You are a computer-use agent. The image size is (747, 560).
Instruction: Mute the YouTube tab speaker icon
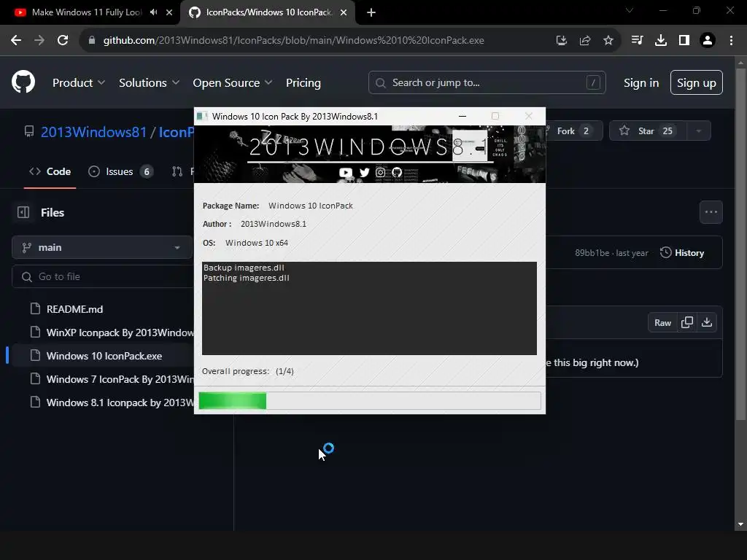[x=153, y=12]
